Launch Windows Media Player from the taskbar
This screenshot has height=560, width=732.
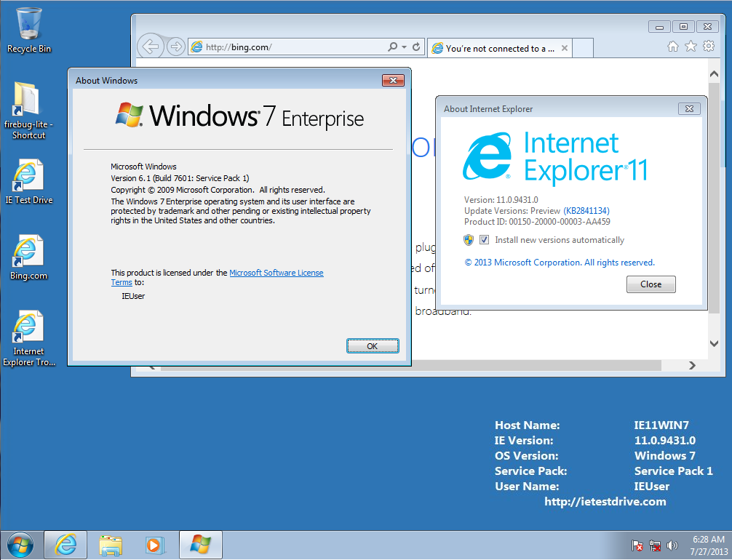click(154, 545)
